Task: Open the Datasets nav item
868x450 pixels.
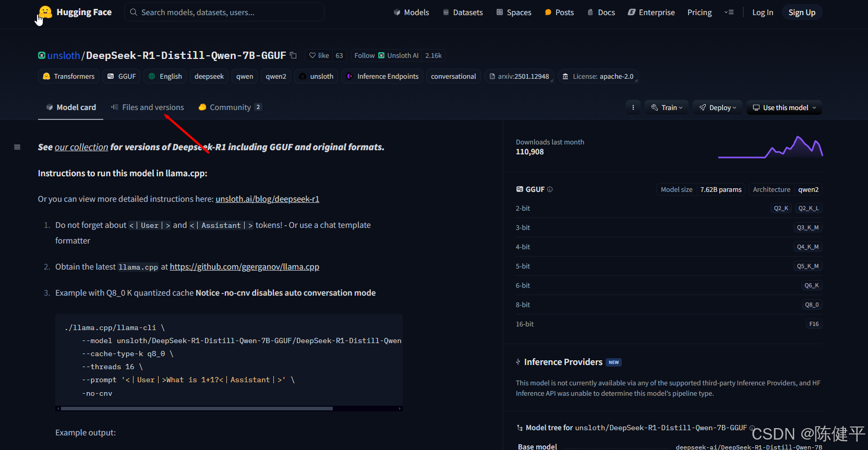Action: point(463,12)
